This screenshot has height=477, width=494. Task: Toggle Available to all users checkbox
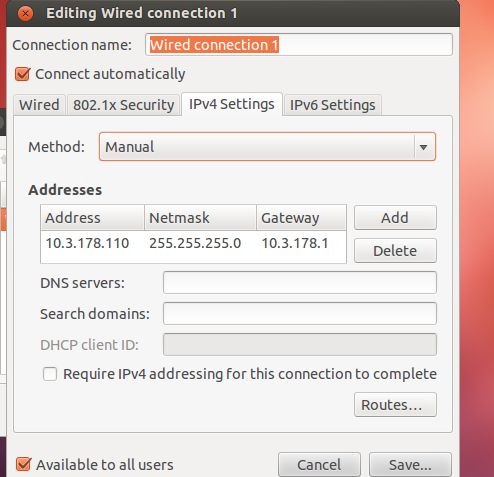(23, 464)
